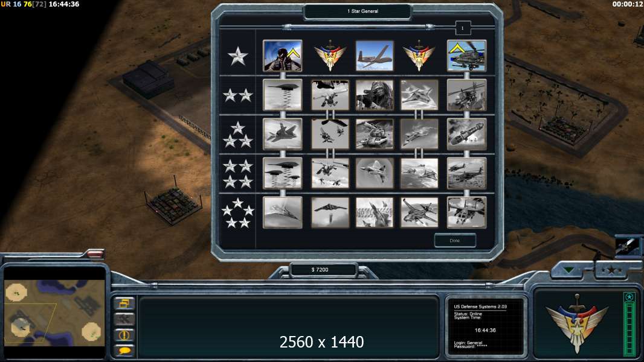The image size is (644, 362).
Task: Click the Done button
Action: [x=455, y=241]
